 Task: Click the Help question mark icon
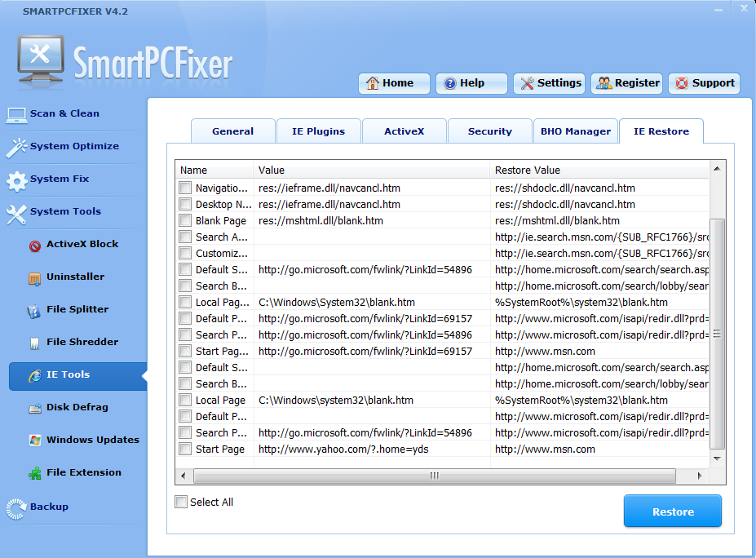pos(449,83)
